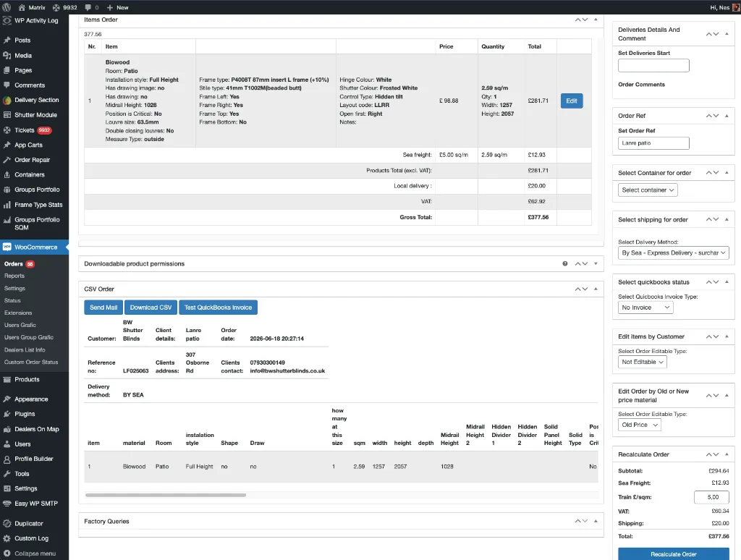This screenshot has height=560, width=741.
Task: Click the Custom Log gear icon
Action: [7, 538]
